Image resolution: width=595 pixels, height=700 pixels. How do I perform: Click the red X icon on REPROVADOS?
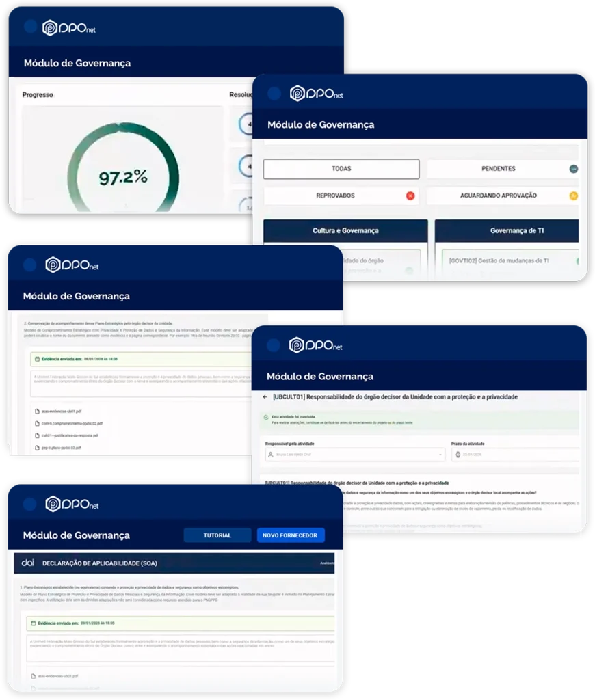click(410, 196)
